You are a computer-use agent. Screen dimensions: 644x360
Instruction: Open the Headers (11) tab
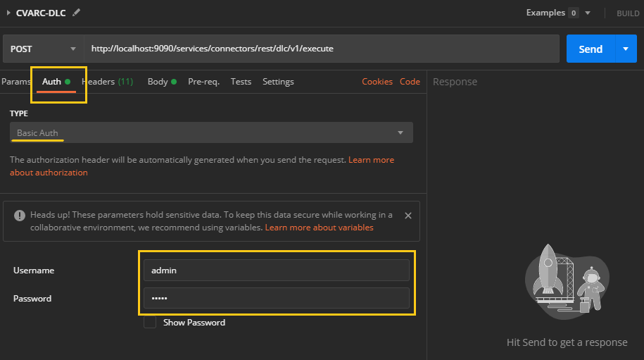(107, 82)
